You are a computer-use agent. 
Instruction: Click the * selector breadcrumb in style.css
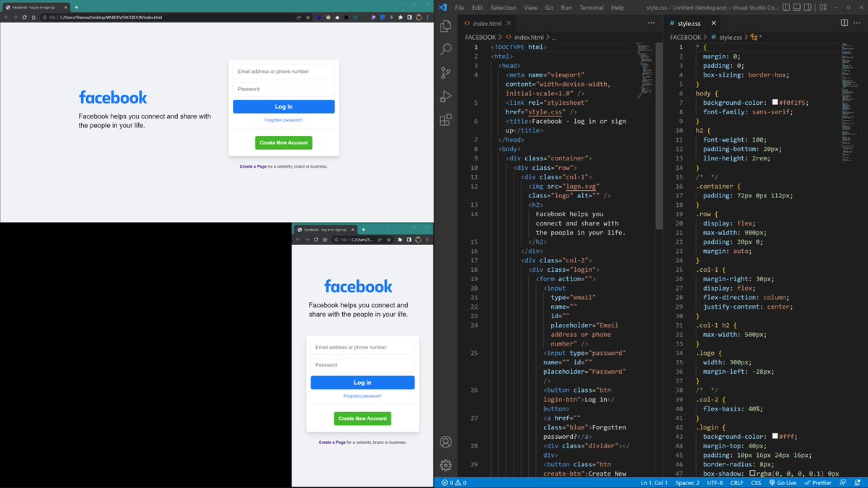click(x=757, y=37)
